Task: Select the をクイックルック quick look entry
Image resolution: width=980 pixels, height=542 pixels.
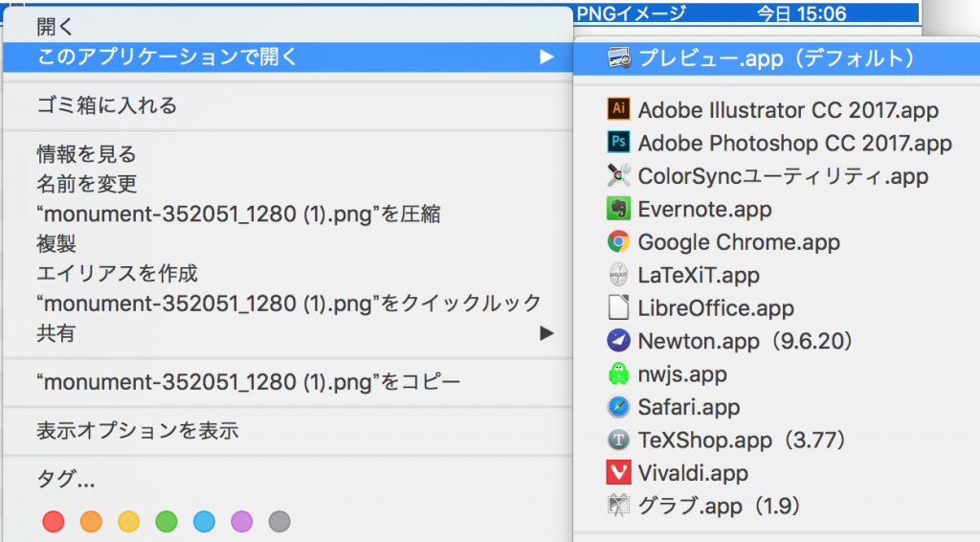Action: coord(288,304)
